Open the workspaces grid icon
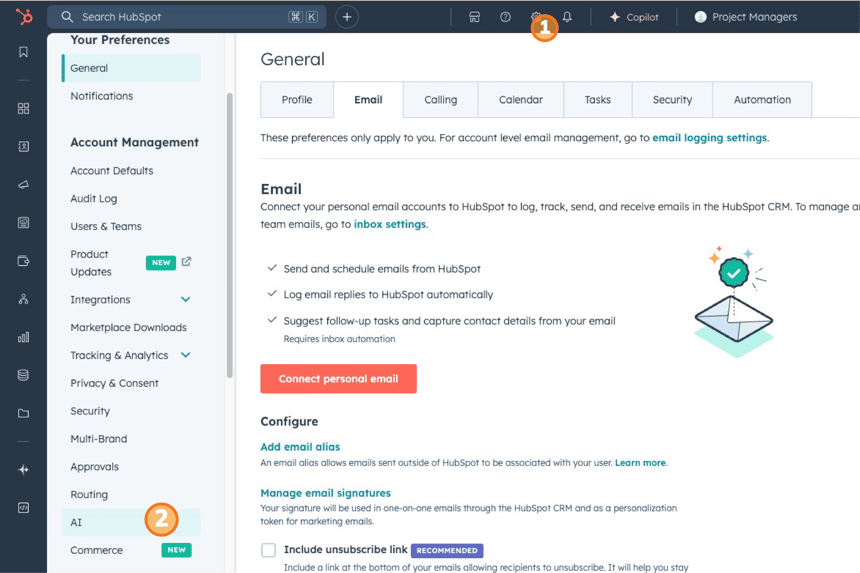This screenshot has height=573, width=860. [23, 109]
